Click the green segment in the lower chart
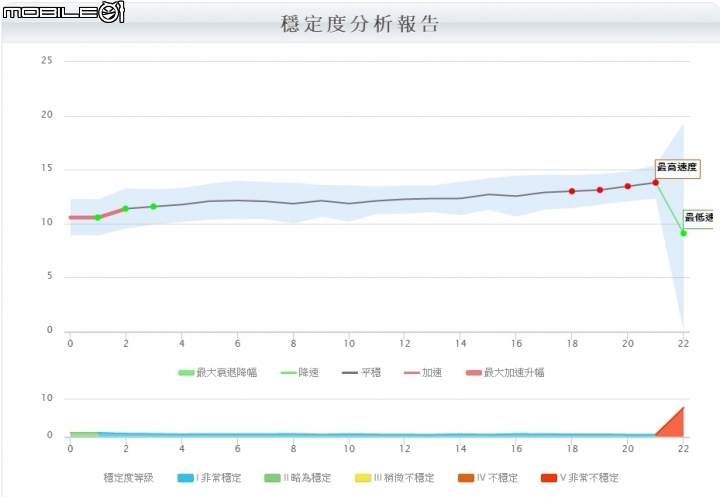This screenshot has height=497, width=720. (84, 434)
